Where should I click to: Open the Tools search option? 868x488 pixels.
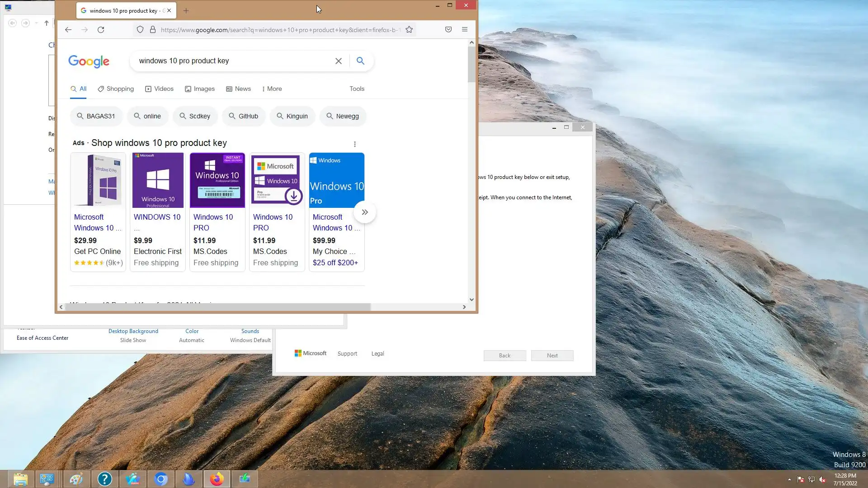tap(357, 89)
